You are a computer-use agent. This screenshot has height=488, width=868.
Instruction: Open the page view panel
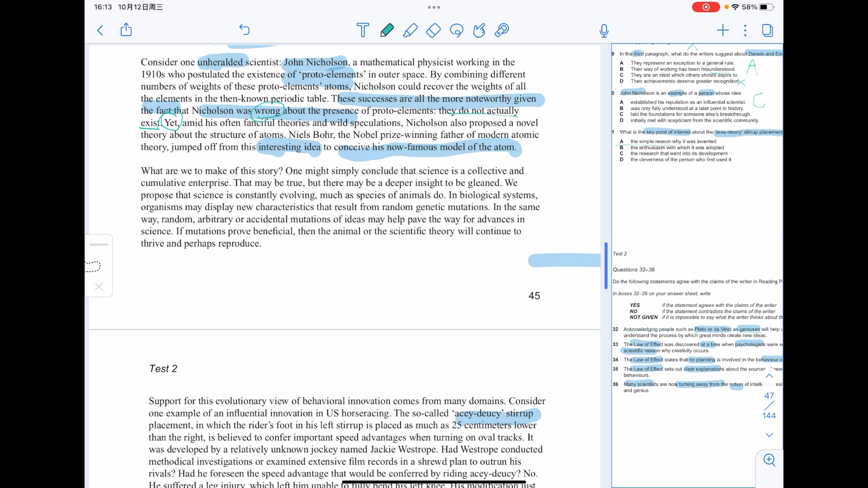coord(767,30)
